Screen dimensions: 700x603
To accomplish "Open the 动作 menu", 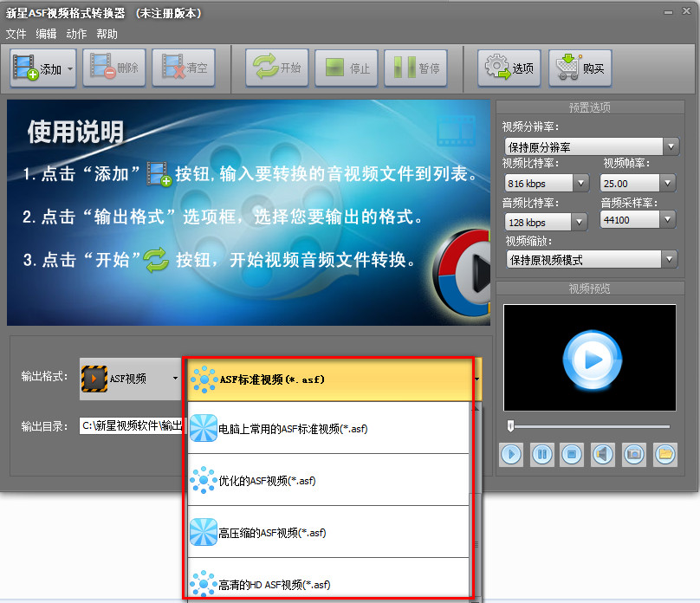I will [76, 34].
